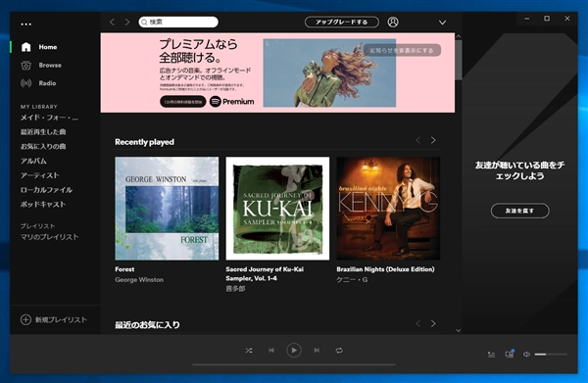Viewport: 588px width, 383px height.
Task: Click 新規プレイリスト label
Action: pos(61,319)
